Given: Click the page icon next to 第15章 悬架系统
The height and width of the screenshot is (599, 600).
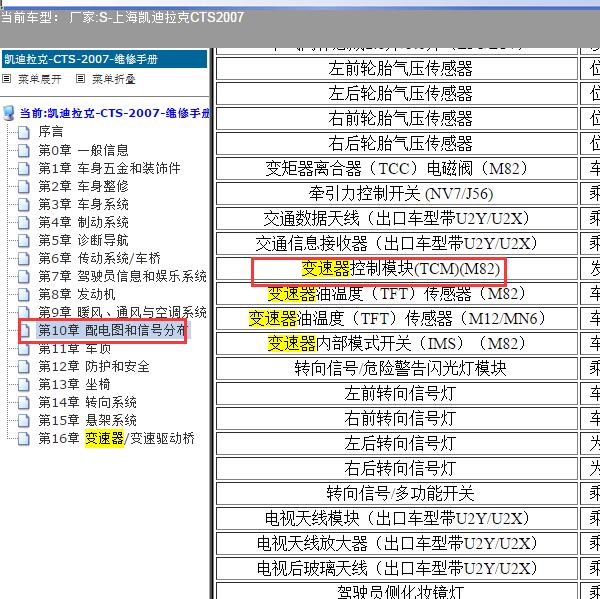Looking at the screenshot, I should click(x=24, y=420).
